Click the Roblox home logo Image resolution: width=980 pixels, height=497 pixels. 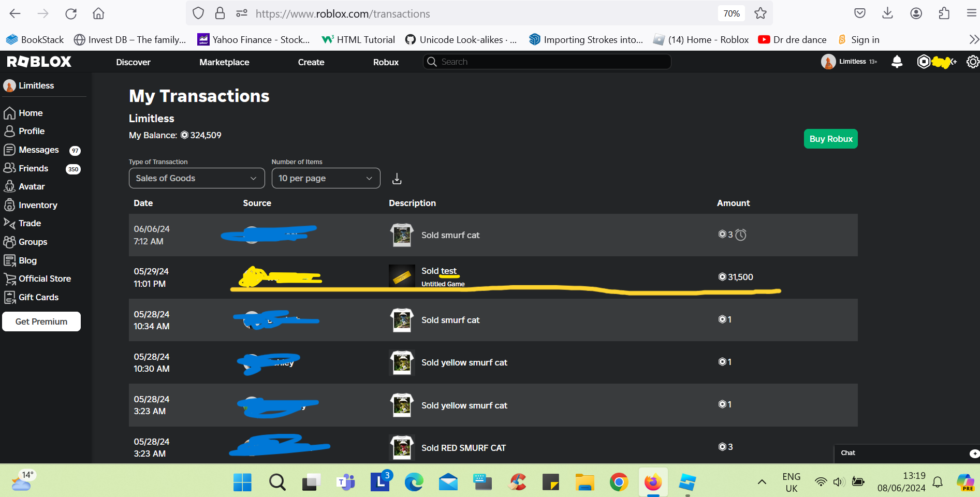pyautogui.click(x=39, y=61)
